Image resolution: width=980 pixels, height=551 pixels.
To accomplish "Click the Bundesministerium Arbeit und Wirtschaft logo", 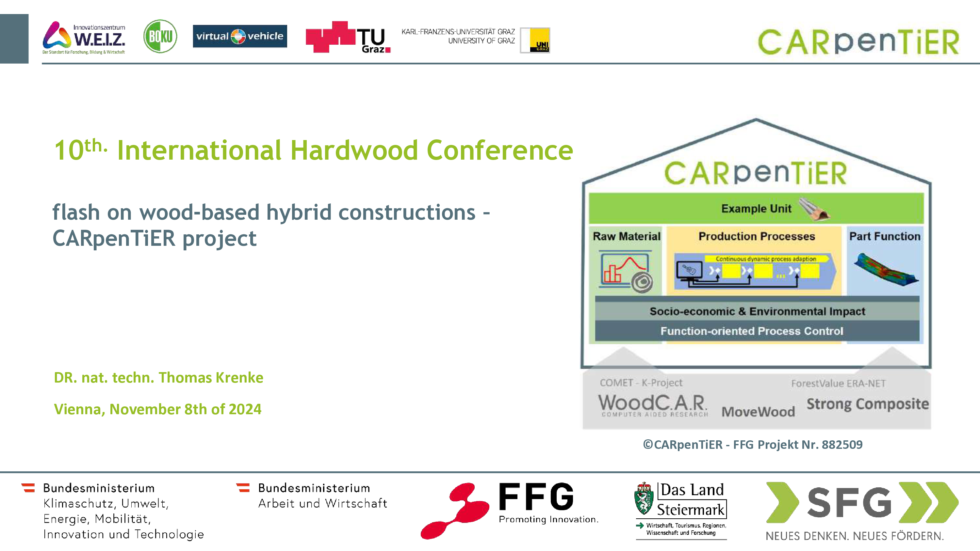I will click(312, 496).
